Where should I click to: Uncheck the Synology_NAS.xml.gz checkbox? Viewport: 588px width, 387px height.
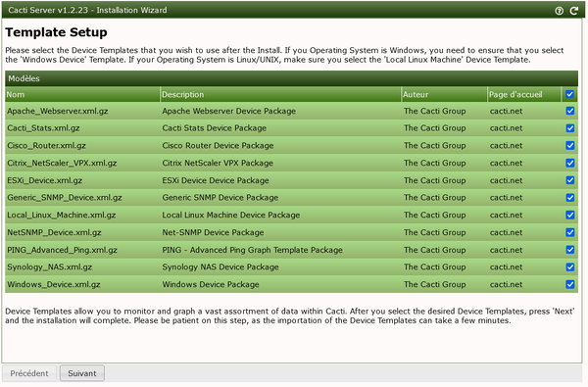[x=570, y=267]
